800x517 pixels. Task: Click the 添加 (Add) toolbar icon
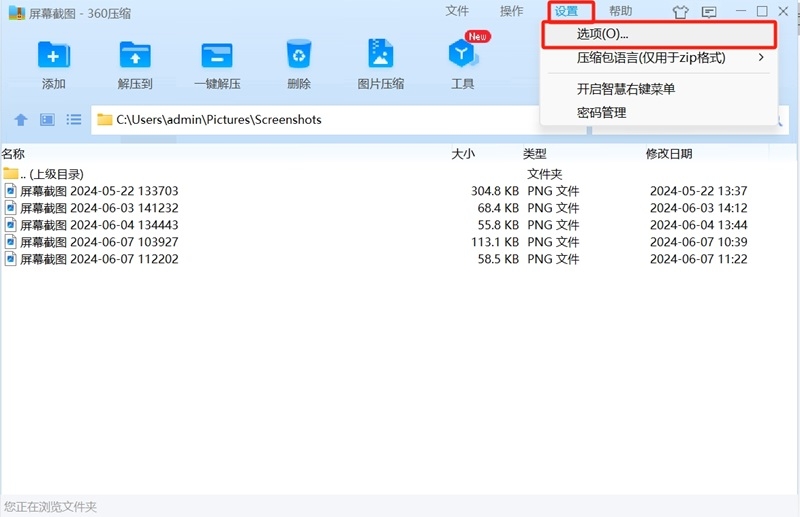click(54, 55)
